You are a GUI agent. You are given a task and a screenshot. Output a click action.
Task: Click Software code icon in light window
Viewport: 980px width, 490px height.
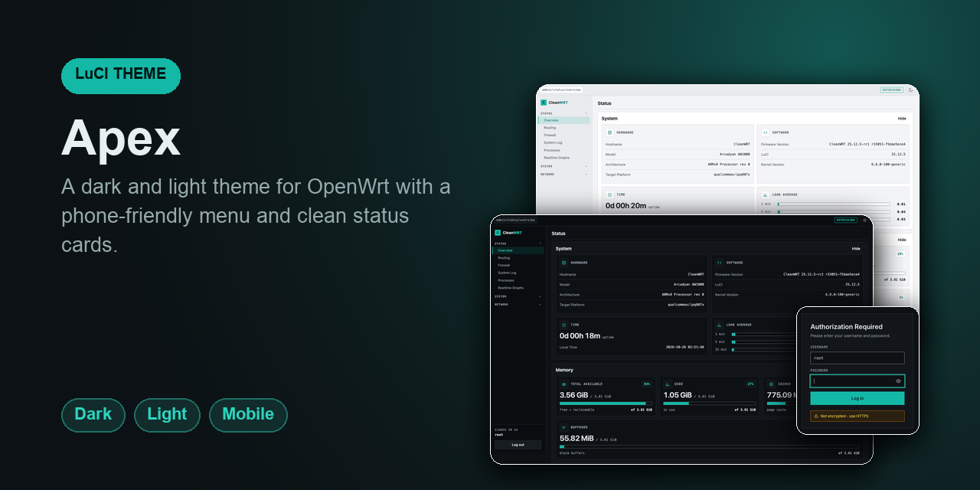[766, 132]
